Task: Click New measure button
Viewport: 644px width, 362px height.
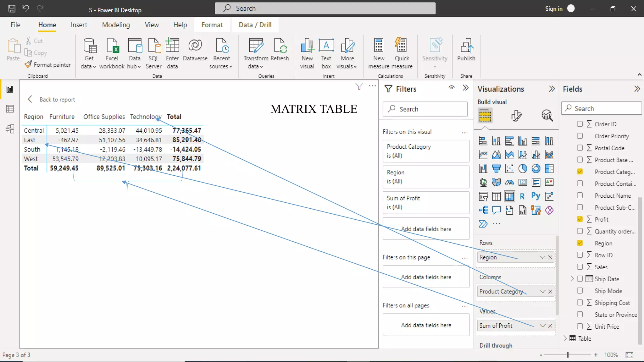Action: coord(379,53)
